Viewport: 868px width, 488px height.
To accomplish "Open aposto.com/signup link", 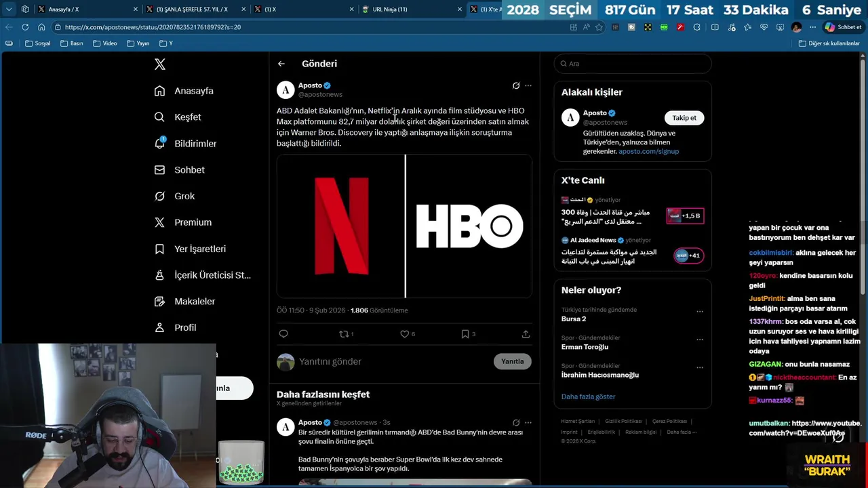I will [x=648, y=151].
